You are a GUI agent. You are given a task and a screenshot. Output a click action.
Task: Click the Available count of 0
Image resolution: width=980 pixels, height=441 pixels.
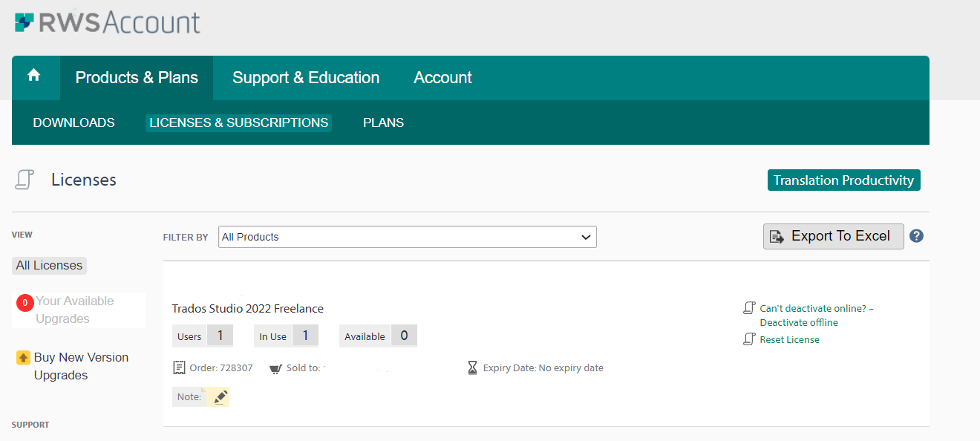click(x=404, y=336)
